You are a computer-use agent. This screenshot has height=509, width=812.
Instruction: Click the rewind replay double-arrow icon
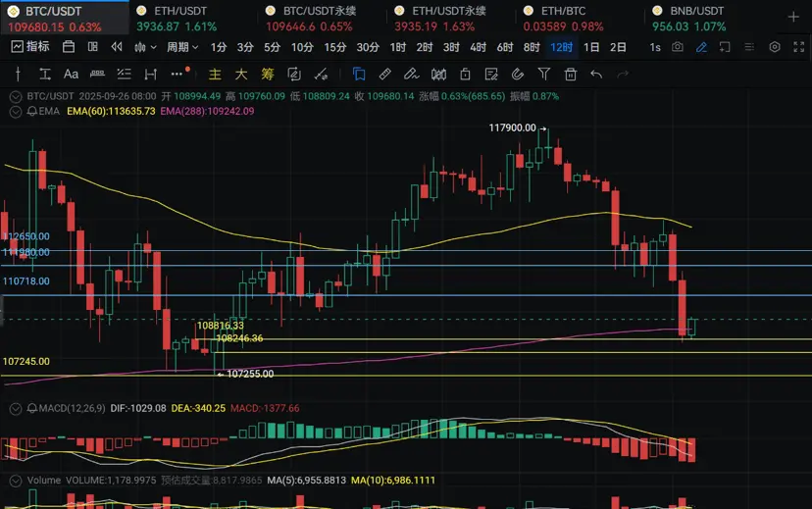pos(117,47)
